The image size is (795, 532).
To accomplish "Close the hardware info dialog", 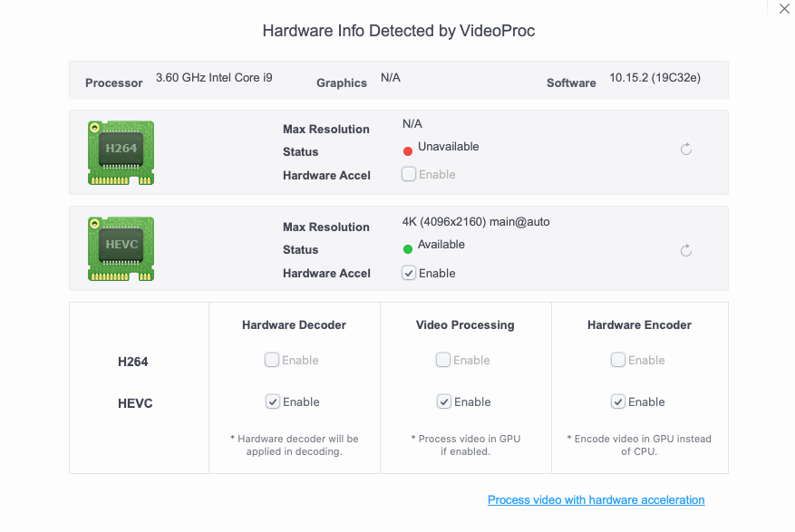I will click(x=784, y=9).
